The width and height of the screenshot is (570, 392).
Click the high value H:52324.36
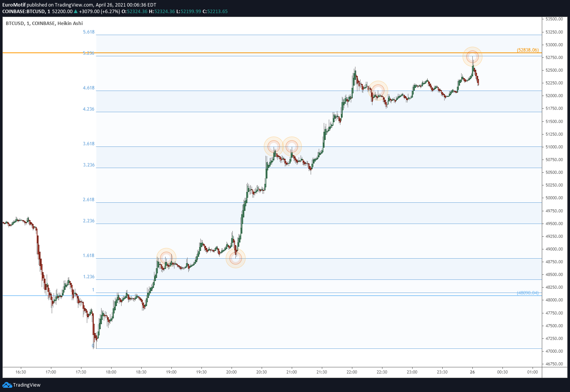point(162,11)
